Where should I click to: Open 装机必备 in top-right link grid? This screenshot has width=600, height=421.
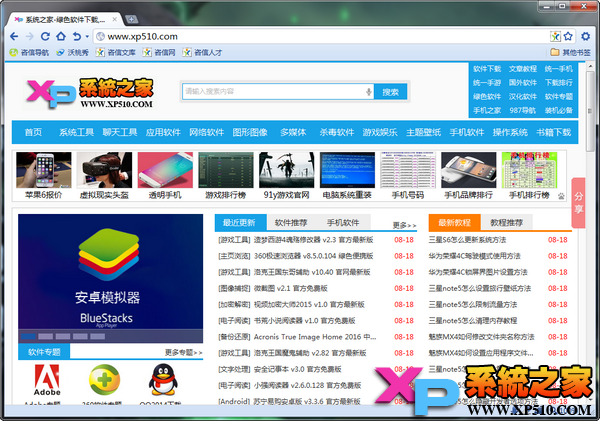point(559,111)
